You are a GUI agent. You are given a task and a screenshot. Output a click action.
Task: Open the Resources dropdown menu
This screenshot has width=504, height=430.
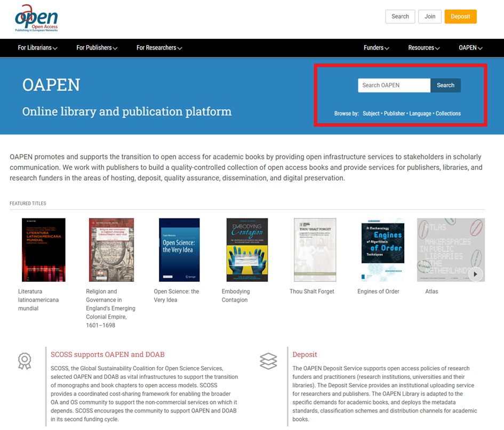(x=424, y=48)
